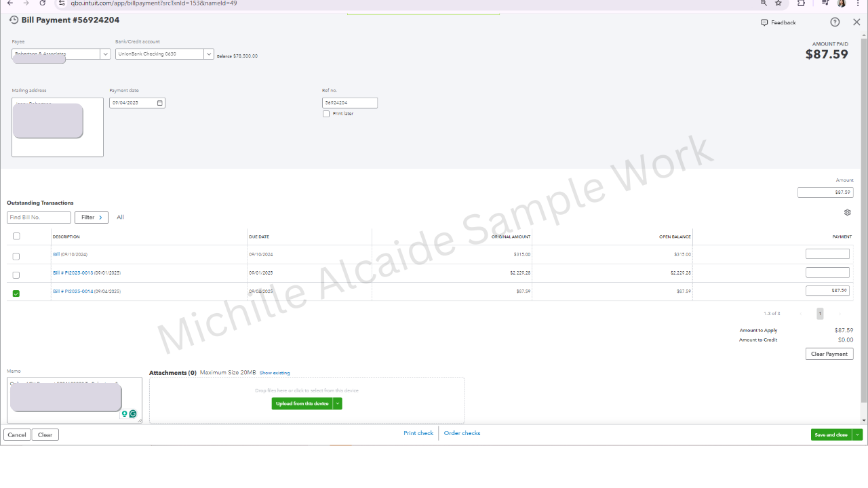Click the DUE DATE column header
The image size is (868, 488).
click(x=259, y=237)
